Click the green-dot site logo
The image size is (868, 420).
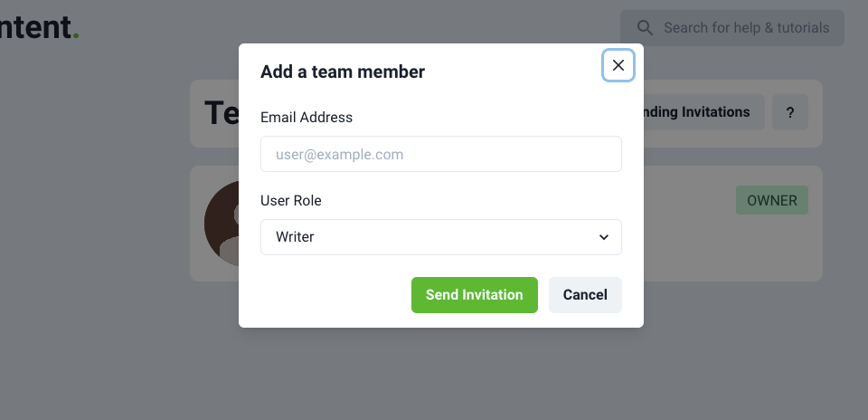click(39, 27)
